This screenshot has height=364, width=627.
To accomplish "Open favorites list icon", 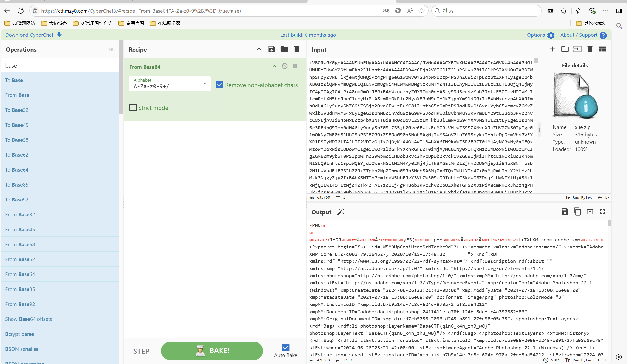I will [x=579, y=11].
